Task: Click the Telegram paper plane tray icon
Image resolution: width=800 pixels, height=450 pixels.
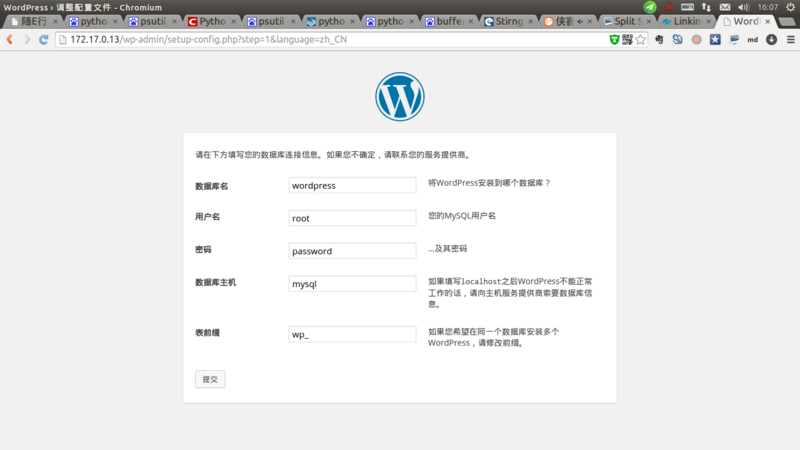Action: pyautogui.click(x=649, y=7)
